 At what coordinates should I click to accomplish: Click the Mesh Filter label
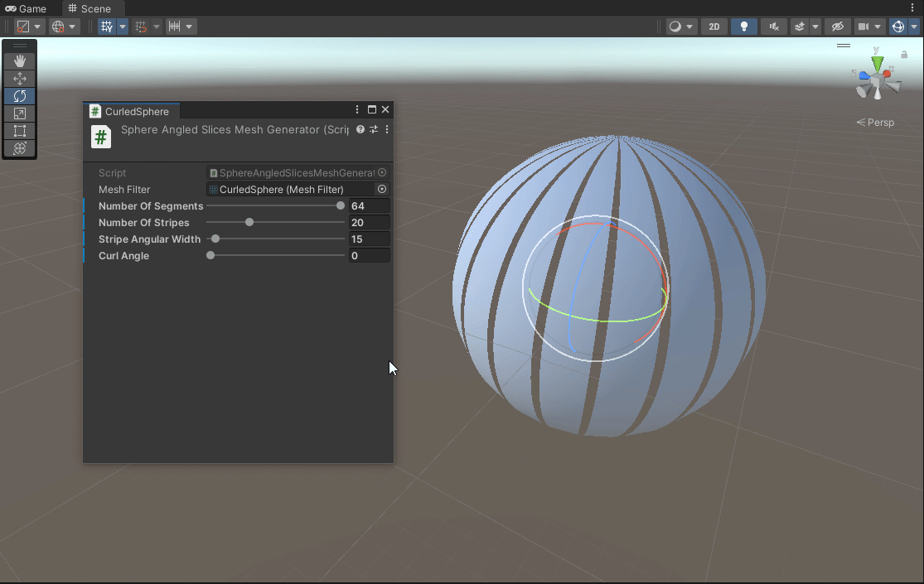point(124,189)
